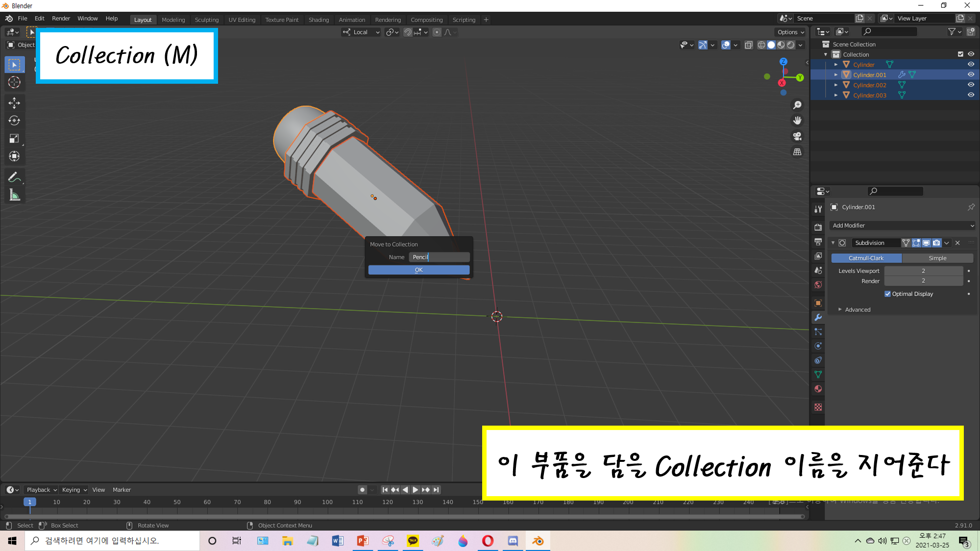Uncheck the Collection exclude checkbox
This screenshot has height=551, width=980.
(x=960, y=54)
